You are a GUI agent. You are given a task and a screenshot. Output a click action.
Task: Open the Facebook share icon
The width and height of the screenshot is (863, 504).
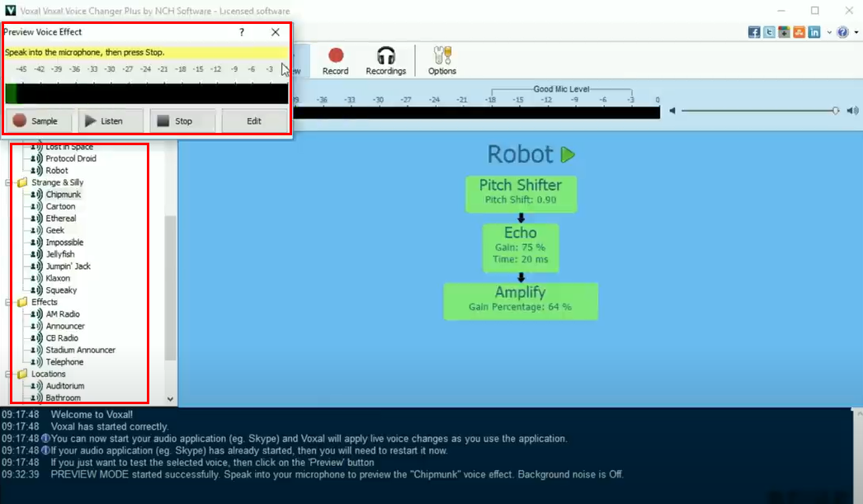pyautogui.click(x=754, y=32)
